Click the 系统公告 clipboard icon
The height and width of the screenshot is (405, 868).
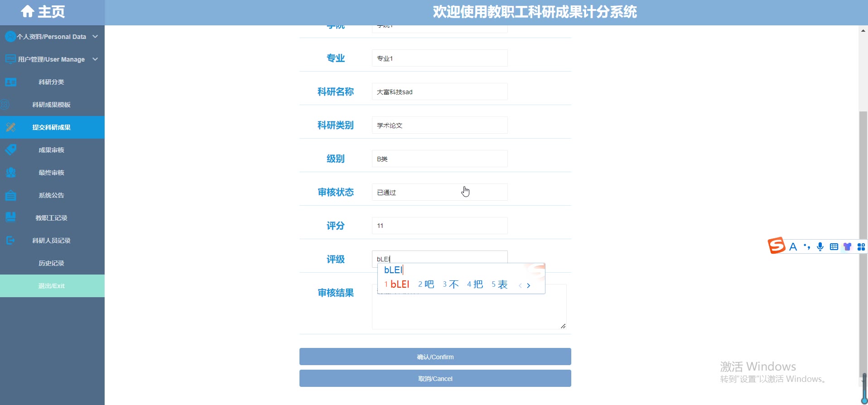10,195
